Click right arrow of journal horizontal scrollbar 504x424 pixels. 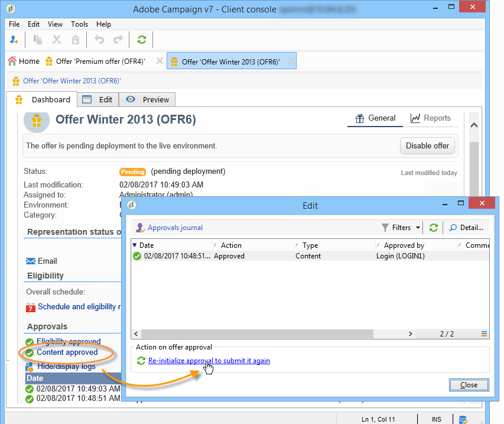point(411,334)
